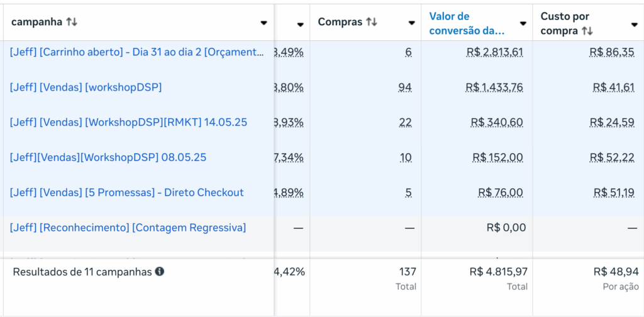This screenshot has height=317, width=644.
Task: Open the Reconhecimento Contagem Regressiva campaign
Action: click(128, 228)
